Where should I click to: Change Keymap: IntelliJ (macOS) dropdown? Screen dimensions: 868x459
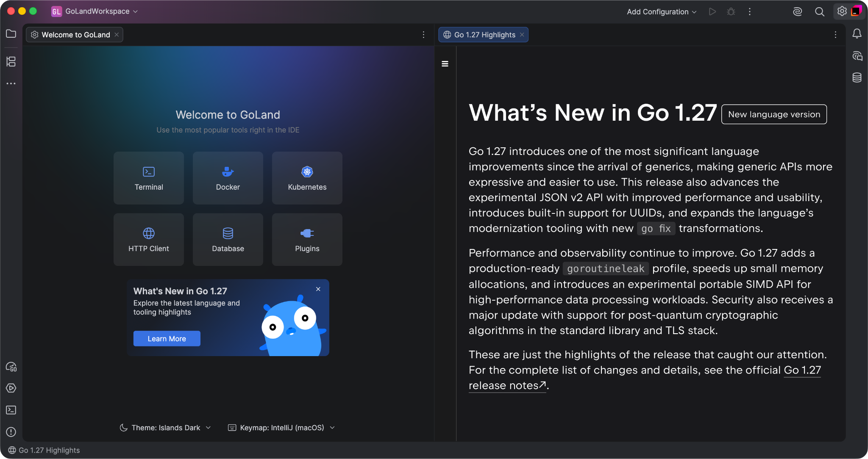(x=281, y=428)
